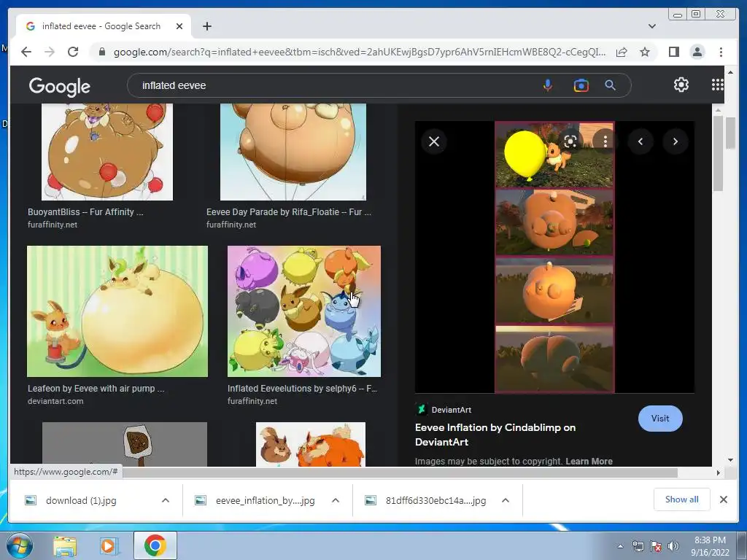The width and height of the screenshot is (747, 560).
Task: Click the search by image camera icon
Action: coord(581,85)
